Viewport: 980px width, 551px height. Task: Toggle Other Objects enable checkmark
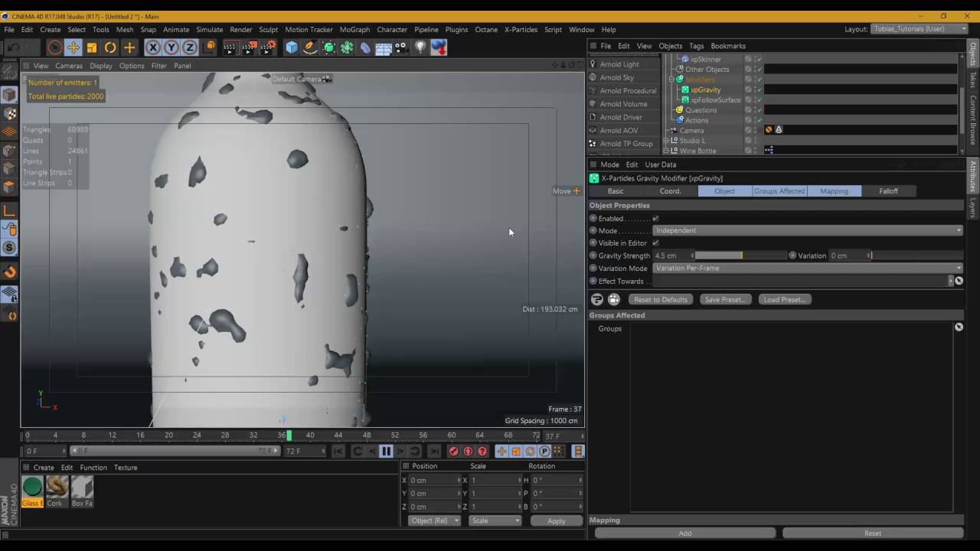pyautogui.click(x=759, y=70)
